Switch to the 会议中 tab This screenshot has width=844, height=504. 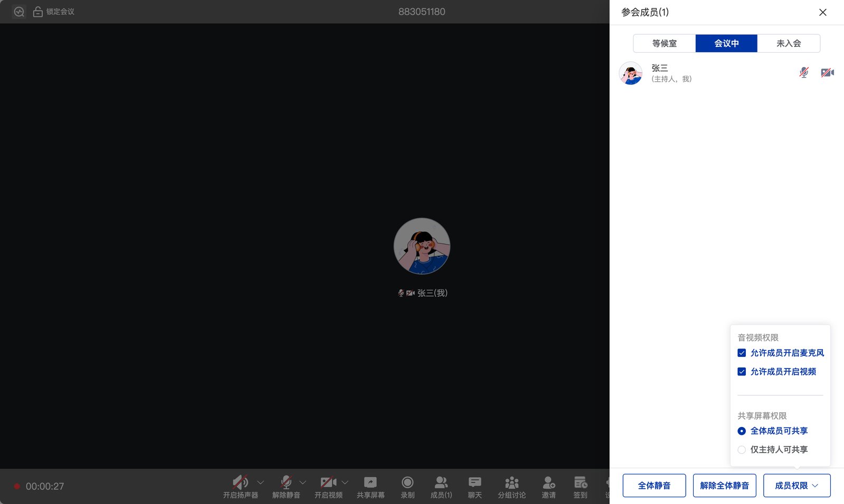coord(726,43)
